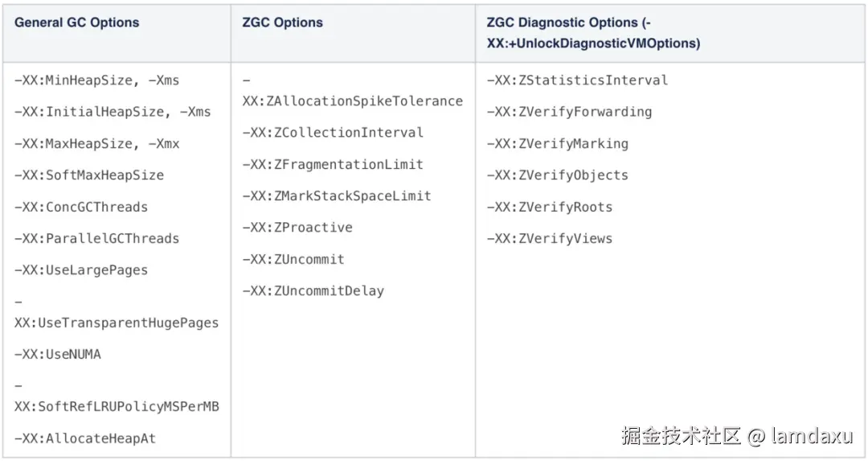Click -XX:UseLargePages option text
This screenshot has width=868, height=461.
[81, 270]
